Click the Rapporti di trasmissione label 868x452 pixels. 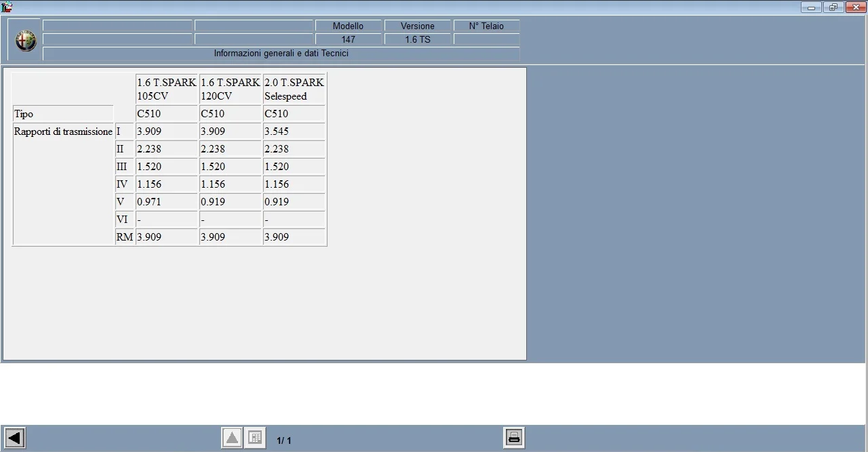coord(63,131)
